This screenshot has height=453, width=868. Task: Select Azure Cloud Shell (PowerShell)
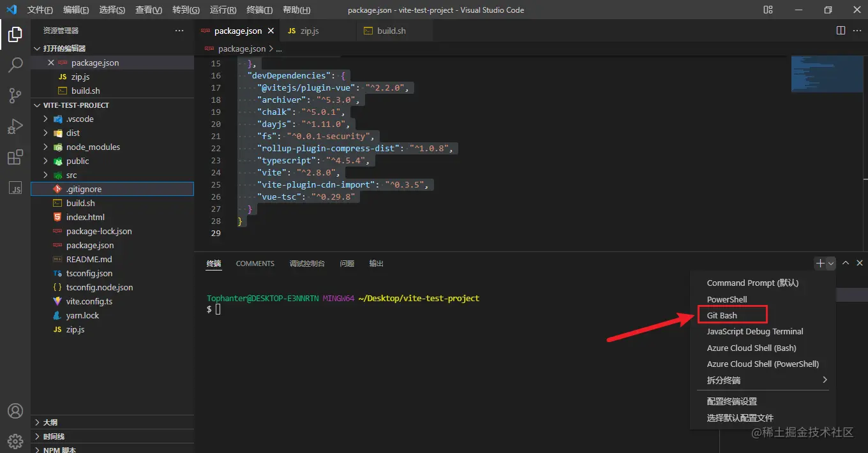(x=763, y=364)
